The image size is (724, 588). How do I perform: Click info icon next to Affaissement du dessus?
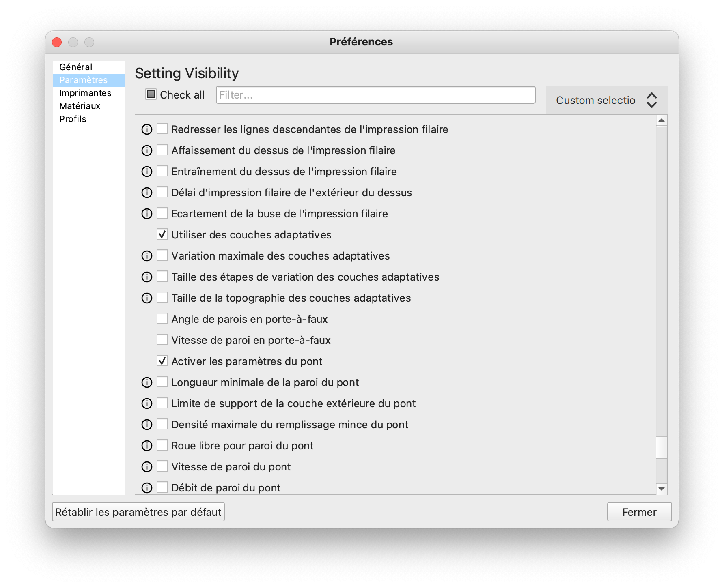(x=147, y=150)
